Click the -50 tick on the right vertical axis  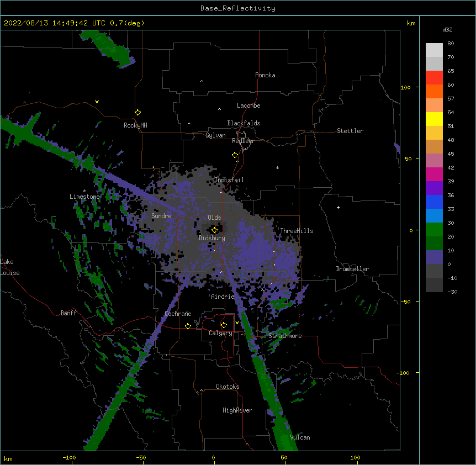[405, 302]
